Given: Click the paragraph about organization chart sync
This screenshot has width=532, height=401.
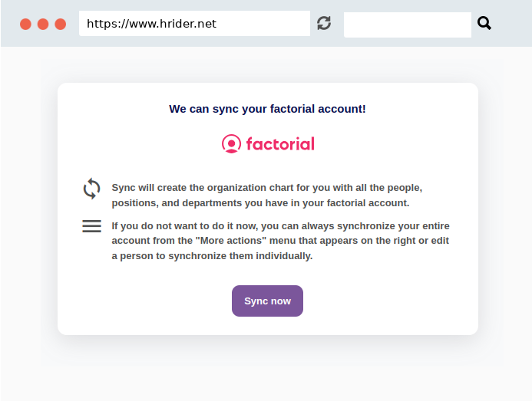Looking at the screenshot, I should tap(267, 196).
